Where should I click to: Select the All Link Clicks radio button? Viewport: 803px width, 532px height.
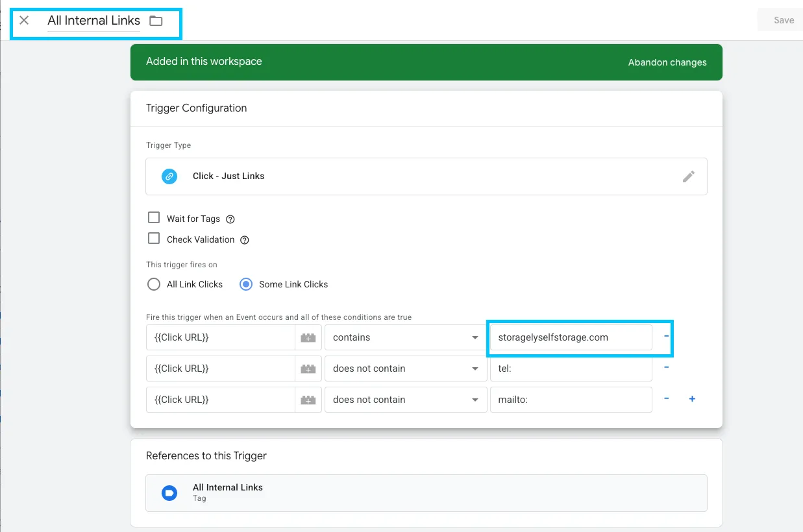[x=154, y=284]
